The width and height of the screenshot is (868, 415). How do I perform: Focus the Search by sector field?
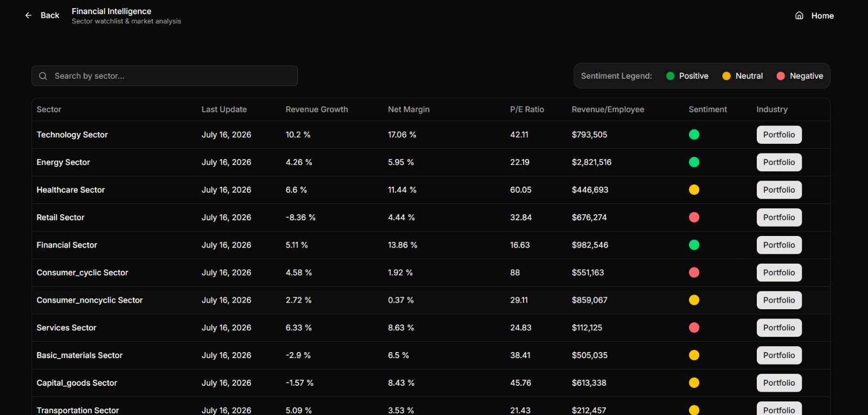(x=164, y=76)
